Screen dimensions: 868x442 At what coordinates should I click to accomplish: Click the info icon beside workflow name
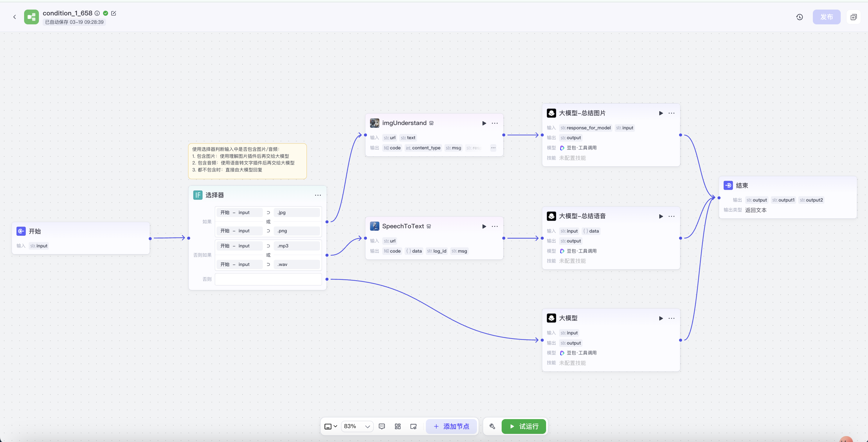97,13
